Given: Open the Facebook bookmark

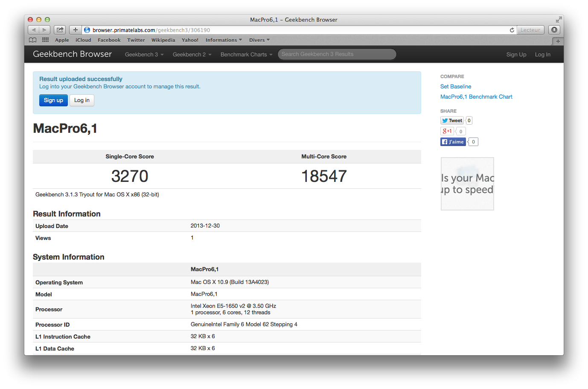Looking at the screenshot, I should 109,40.
